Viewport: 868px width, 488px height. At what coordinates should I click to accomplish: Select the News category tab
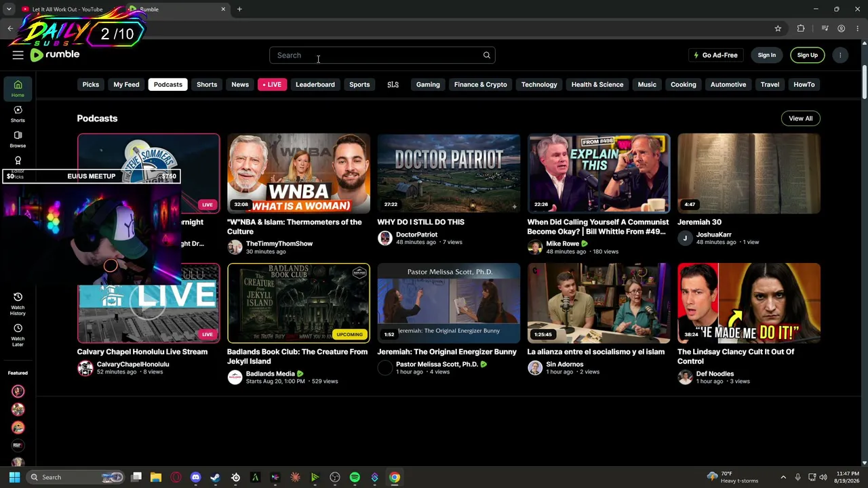pos(240,85)
